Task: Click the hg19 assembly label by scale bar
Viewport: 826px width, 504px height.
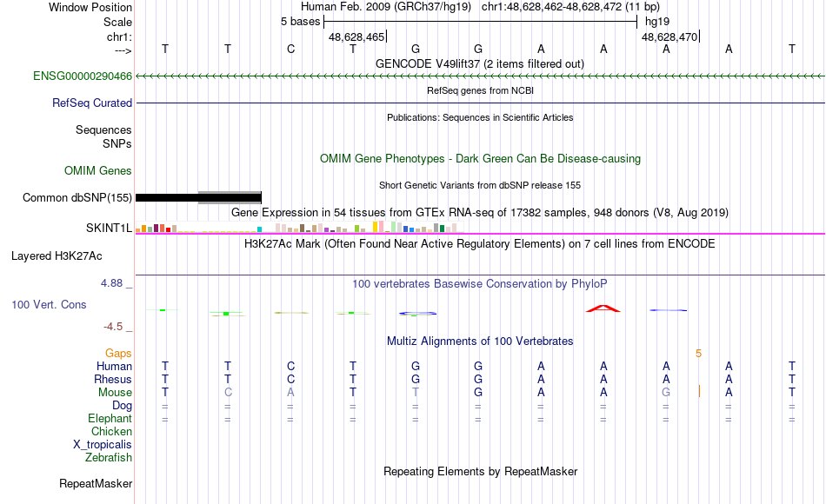Action: coord(657,22)
